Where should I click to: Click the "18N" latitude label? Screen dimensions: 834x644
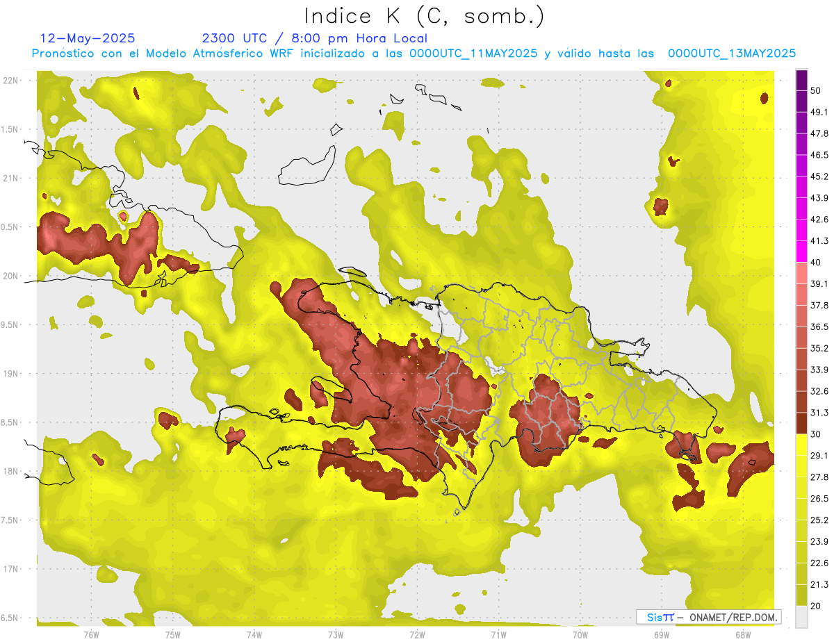pyautogui.click(x=12, y=471)
